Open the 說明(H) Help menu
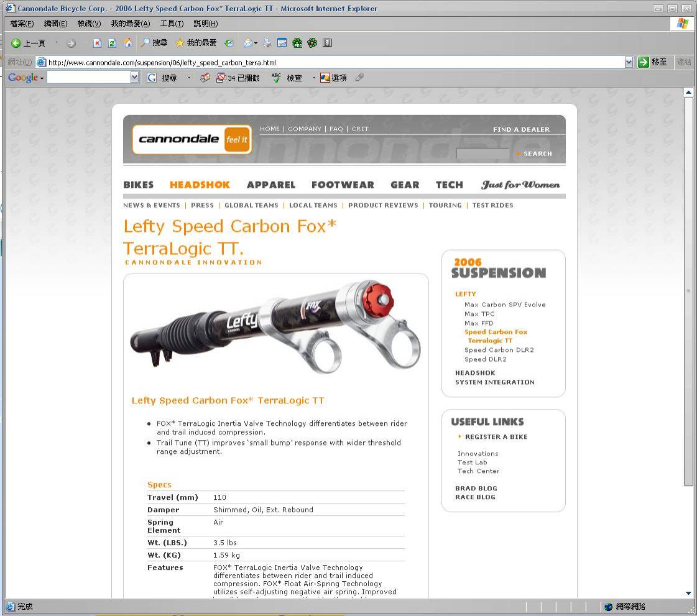Image resolution: width=697 pixels, height=616 pixels. 205,24
